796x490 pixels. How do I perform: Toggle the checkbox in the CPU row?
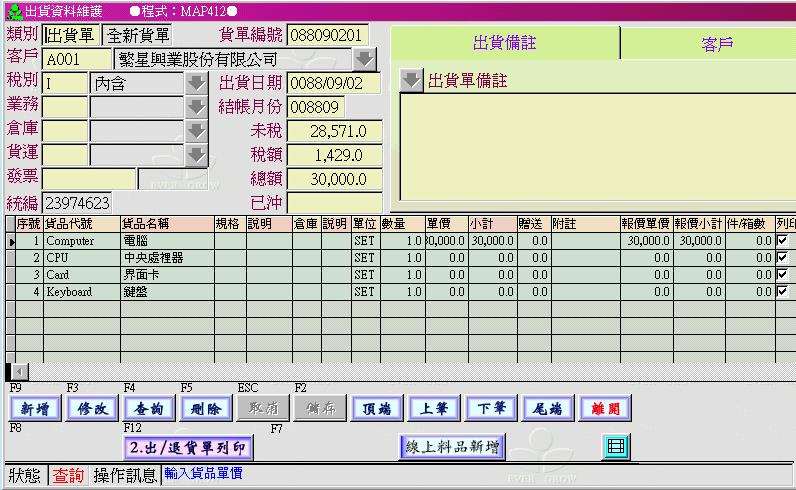(782, 258)
